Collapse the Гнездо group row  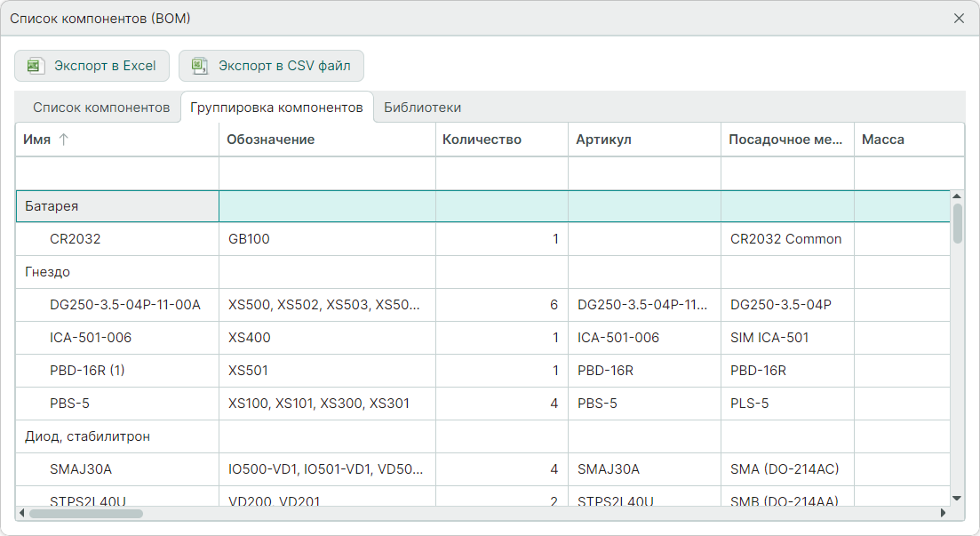pos(47,272)
